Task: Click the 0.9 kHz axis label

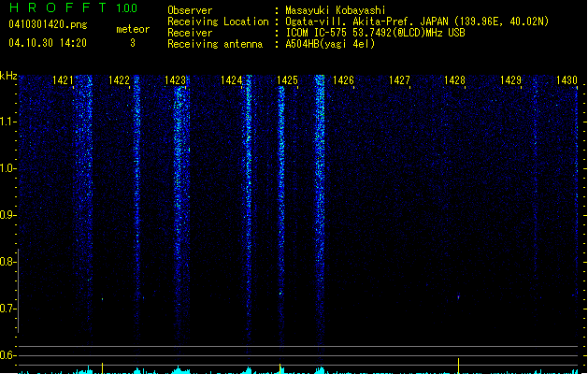Action: 7,215
